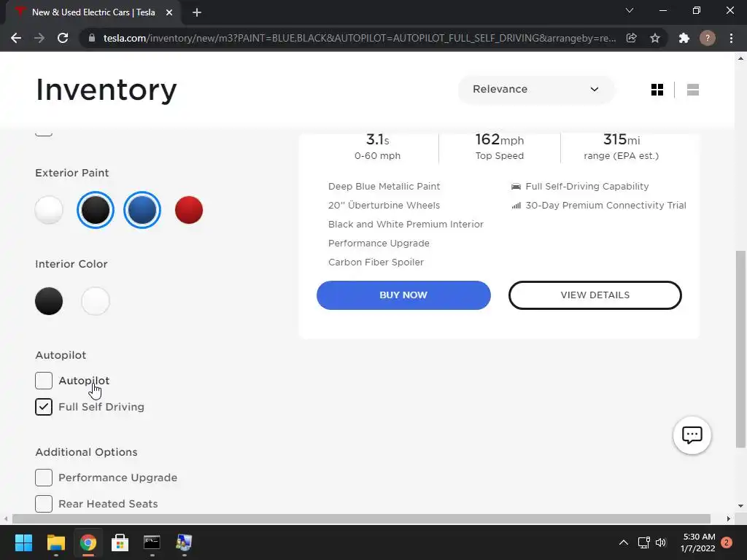Click the '3.1s' acceleration value
Image resolution: width=747 pixels, height=560 pixels.
[x=377, y=139]
